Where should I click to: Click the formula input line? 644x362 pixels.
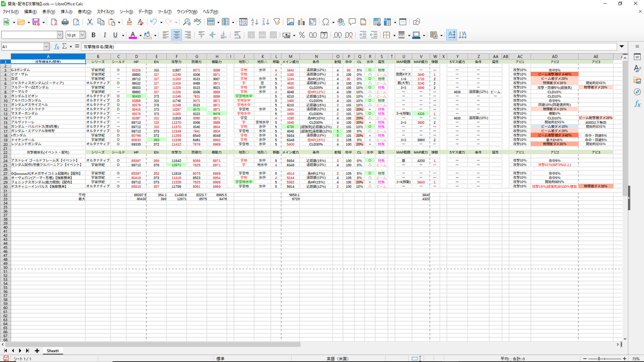(x=349, y=47)
